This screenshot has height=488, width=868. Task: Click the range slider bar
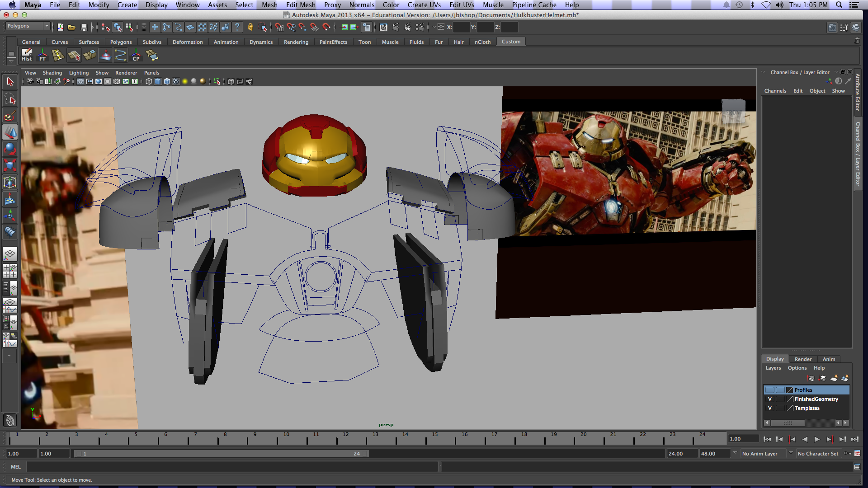[222, 454]
